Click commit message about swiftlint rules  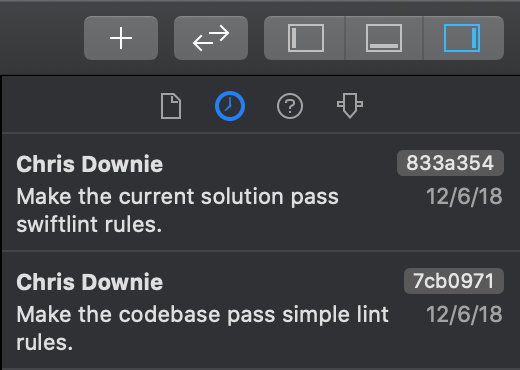click(x=178, y=210)
